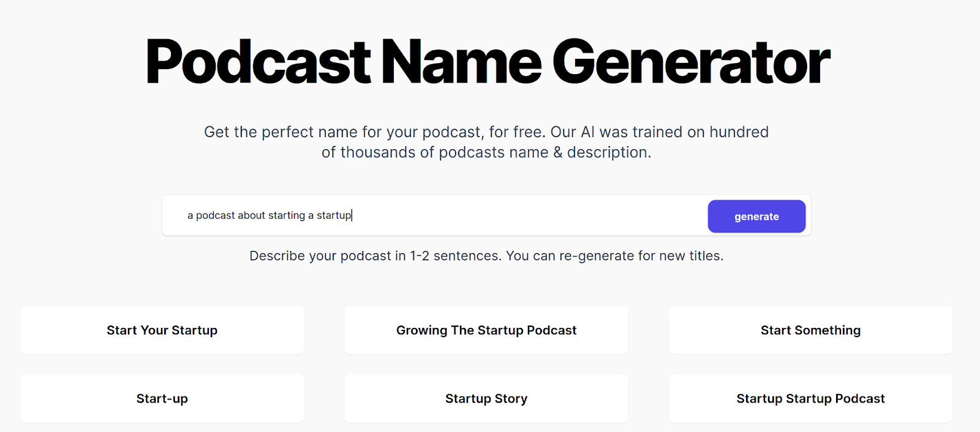The width and height of the screenshot is (980, 432).
Task: Pick the "Start Something" name card
Action: pos(810,330)
